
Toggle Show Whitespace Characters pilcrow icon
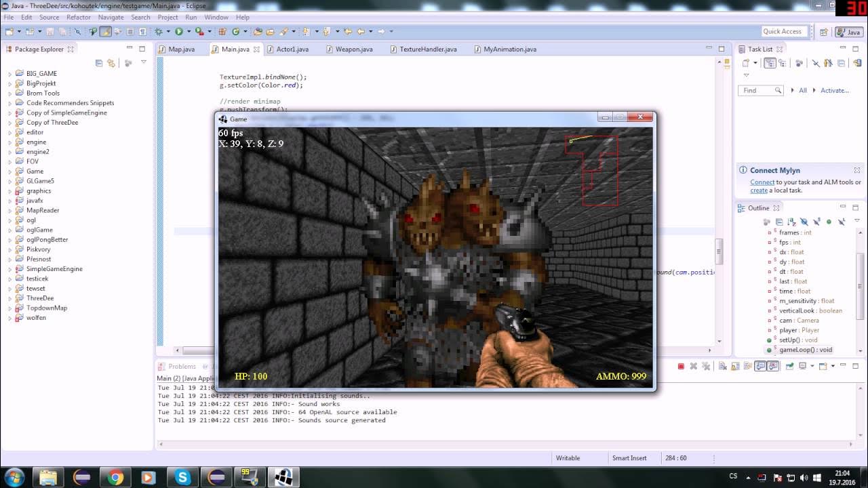142,31
